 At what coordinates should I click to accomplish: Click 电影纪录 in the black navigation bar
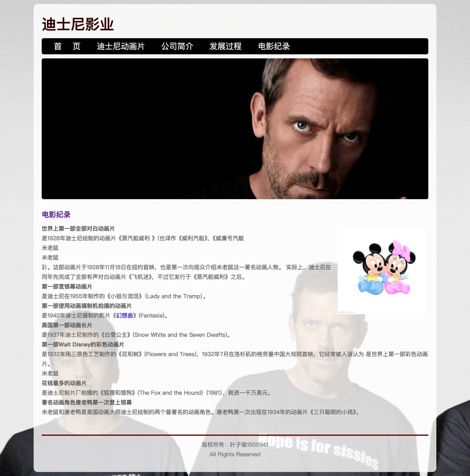(274, 46)
